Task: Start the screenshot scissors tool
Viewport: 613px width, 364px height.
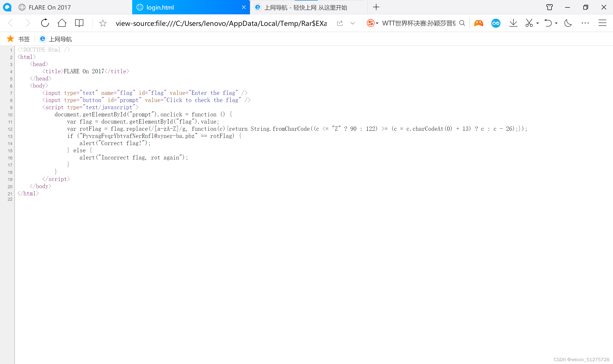Action: pyautogui.click(x=529, y=23)
